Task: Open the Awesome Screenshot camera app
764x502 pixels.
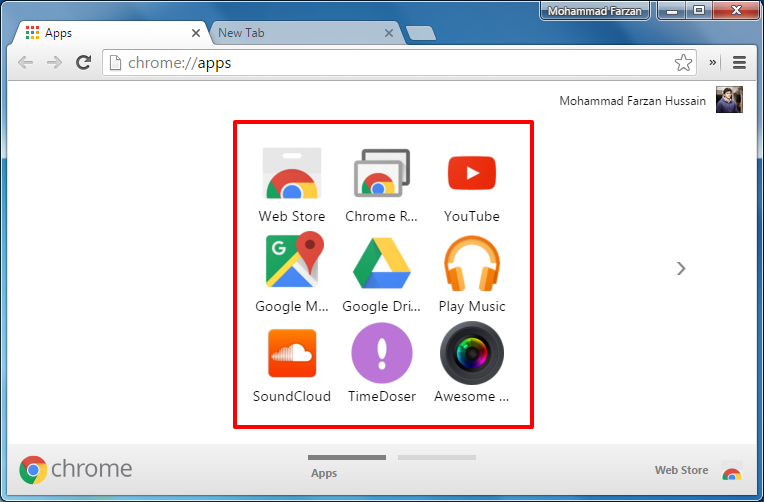Action: click(472, 353)
